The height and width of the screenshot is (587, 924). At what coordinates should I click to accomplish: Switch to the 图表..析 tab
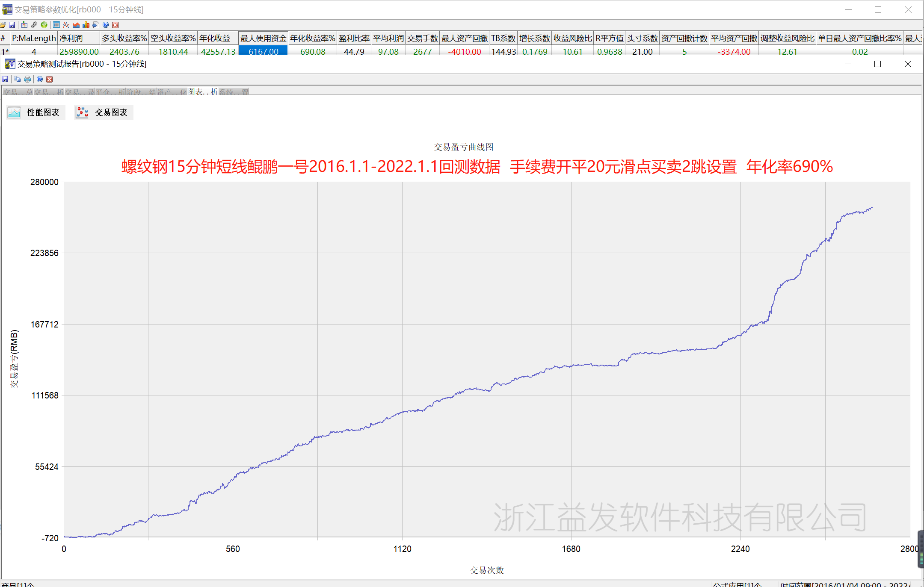(x=203, y=91)
